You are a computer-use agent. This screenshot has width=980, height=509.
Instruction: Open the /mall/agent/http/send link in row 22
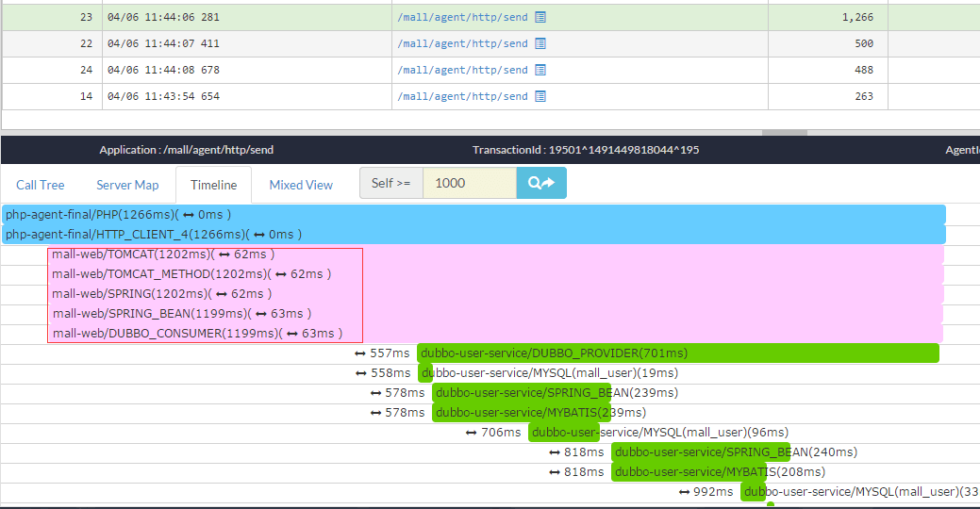[462, 43]
